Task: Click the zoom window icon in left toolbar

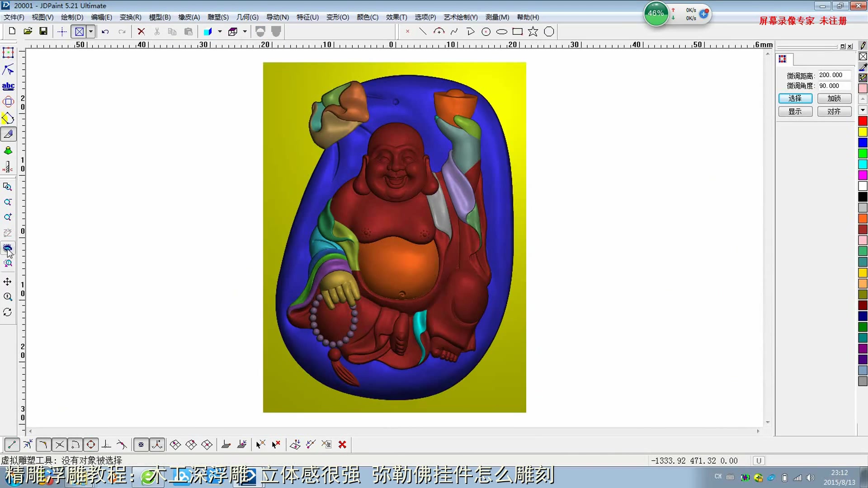Action: coord(8,187)
